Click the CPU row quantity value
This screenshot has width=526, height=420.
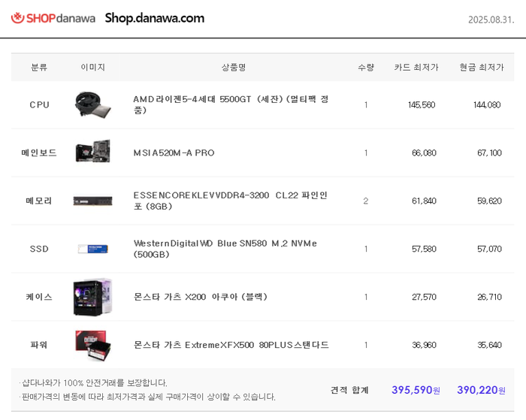coord(366,105)
